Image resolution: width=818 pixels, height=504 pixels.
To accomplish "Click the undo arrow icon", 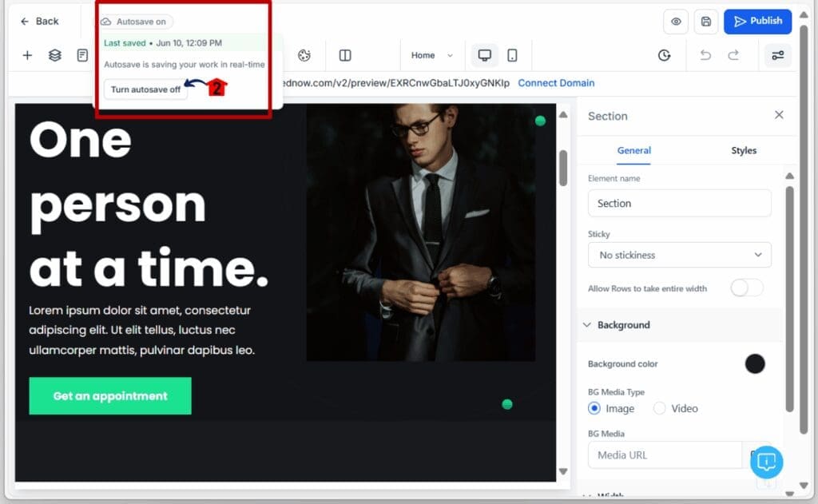I will [705, 55].
